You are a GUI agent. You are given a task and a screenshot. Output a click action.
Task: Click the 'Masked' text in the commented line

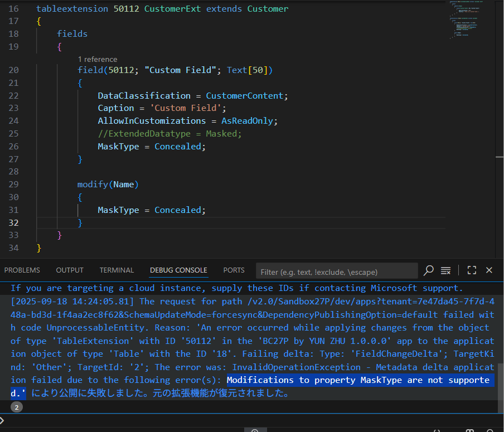(223, 134)
